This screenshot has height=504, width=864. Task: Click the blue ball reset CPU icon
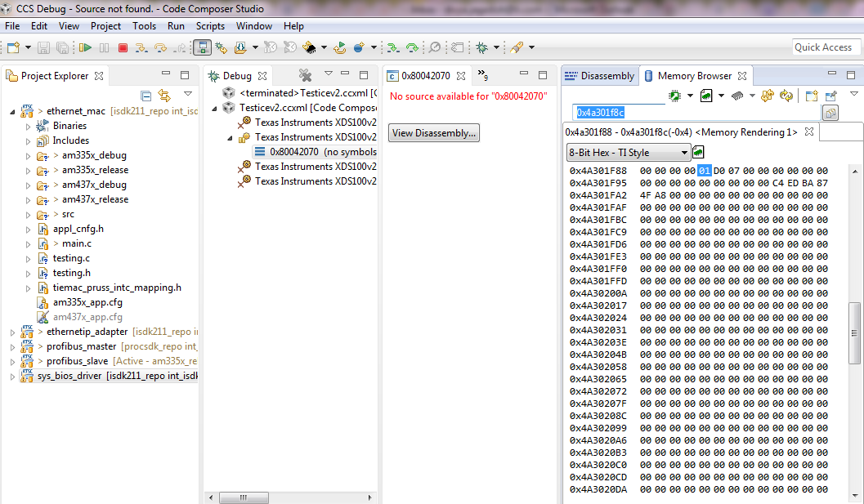point(360,48)
